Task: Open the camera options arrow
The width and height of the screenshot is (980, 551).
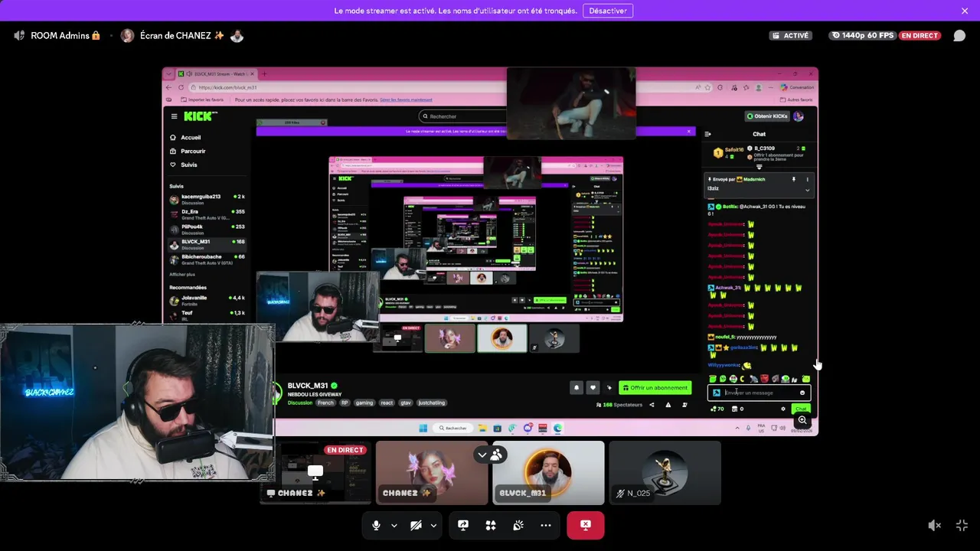Action: click(x=433, y=525)
